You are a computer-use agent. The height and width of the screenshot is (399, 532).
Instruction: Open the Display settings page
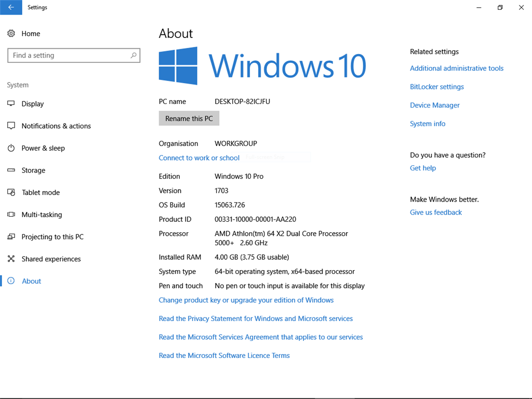click(x=33, y=104)
